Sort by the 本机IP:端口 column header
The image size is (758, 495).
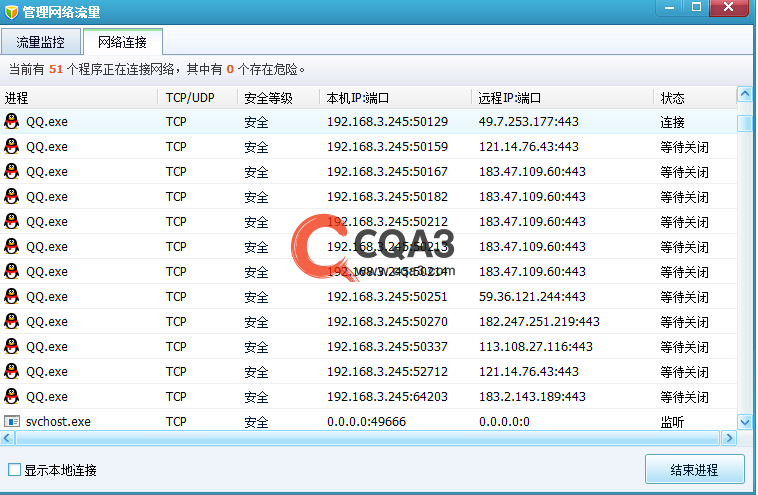(x=395, y=98)
